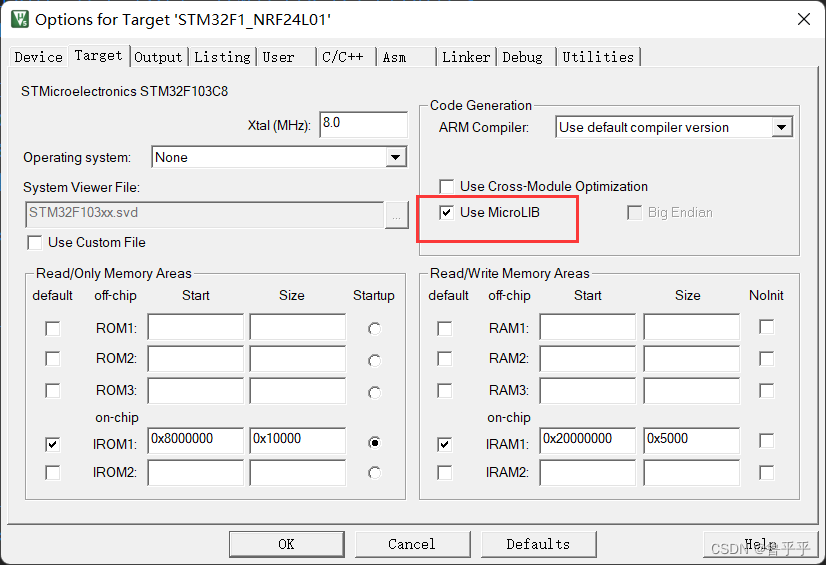Click the IRAM1 Size field 0x5000
The height and width of the screenshot is (565, 826).
pyautogui.click(x=692, y=440)
